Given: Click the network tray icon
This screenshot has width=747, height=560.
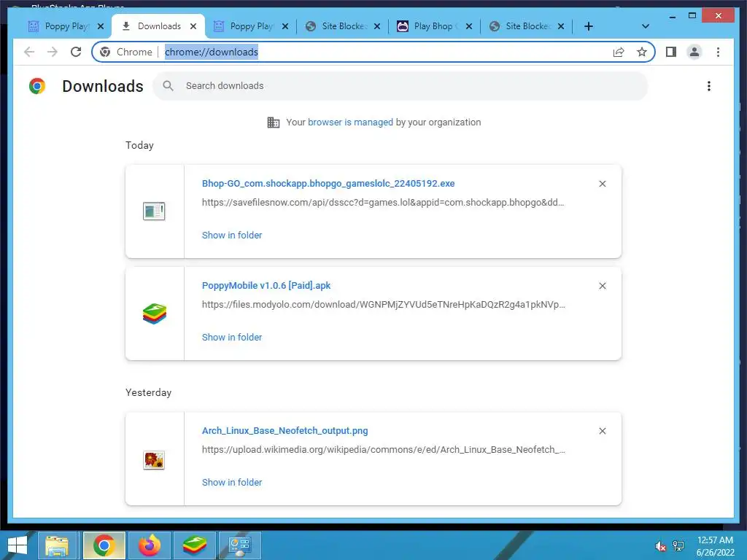Looking at the screenshot, I should coord(678,546).
